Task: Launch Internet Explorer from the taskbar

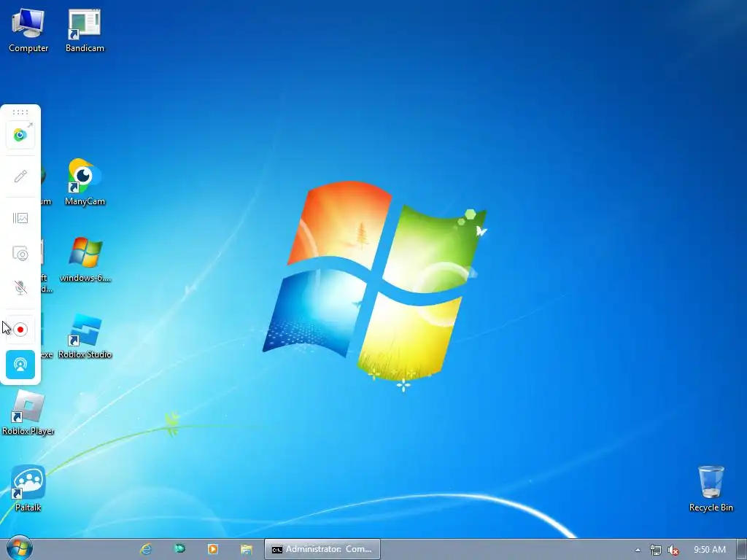Action: coord(146,549)
